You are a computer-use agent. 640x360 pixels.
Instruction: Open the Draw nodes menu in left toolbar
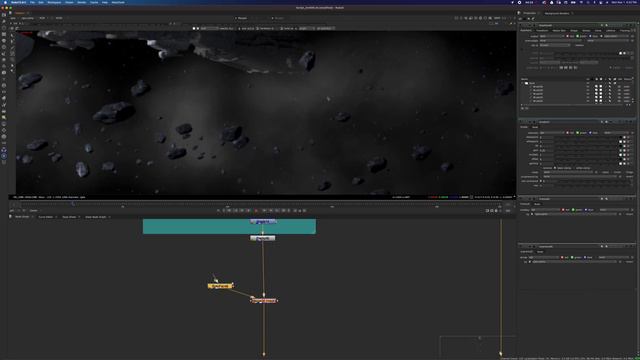[4, 22]
